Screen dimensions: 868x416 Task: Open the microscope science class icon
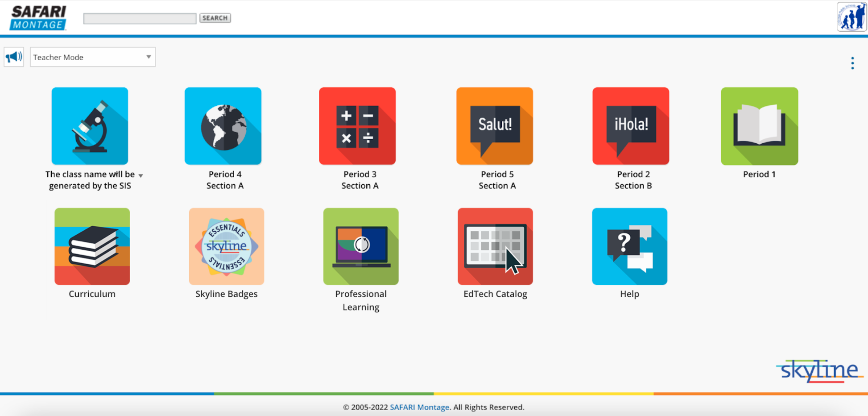point(90,126)
